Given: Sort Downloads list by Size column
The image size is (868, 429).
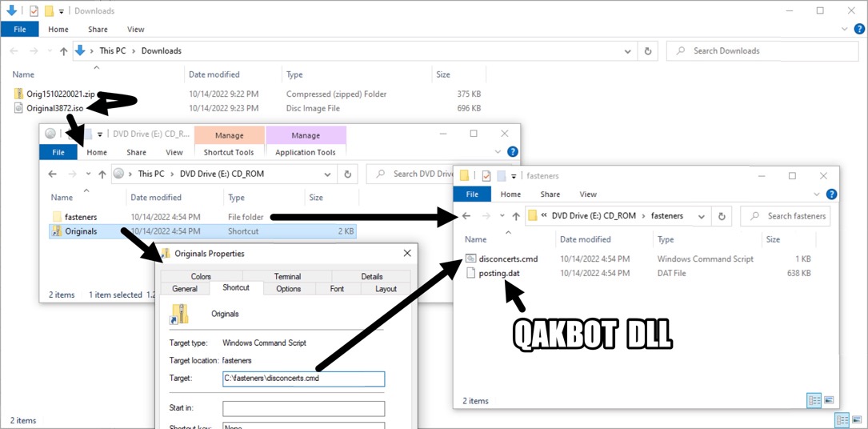Looking at the screenshot, I should point(443,74).
